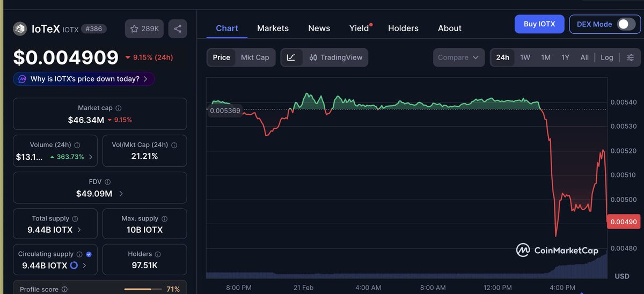Click the Holders info icon
The image size is (644, 294).
tap(157, 254)
